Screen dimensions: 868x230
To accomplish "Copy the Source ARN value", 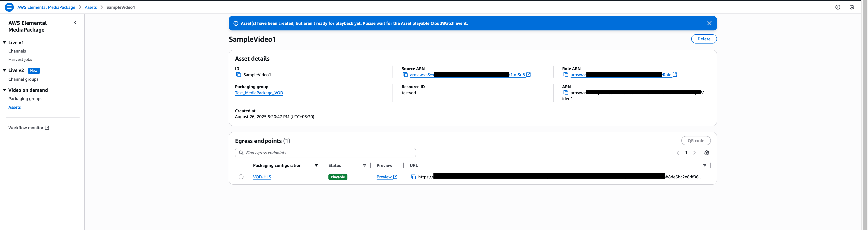I will point(405,75).
